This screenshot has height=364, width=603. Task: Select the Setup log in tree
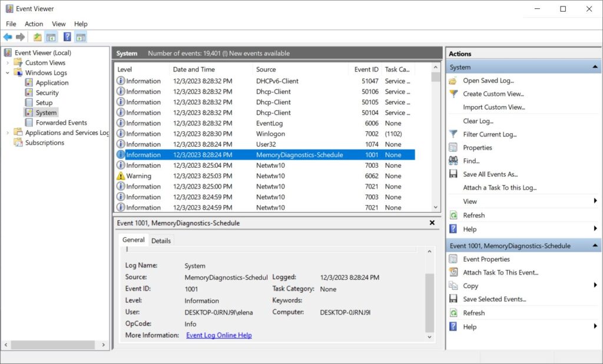44,102
